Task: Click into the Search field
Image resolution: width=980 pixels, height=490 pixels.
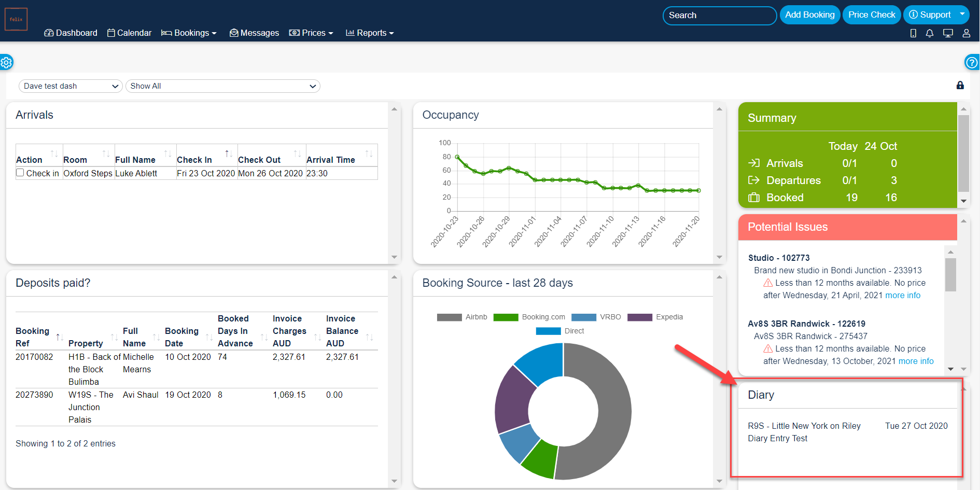Action: (x=719, y=16)
